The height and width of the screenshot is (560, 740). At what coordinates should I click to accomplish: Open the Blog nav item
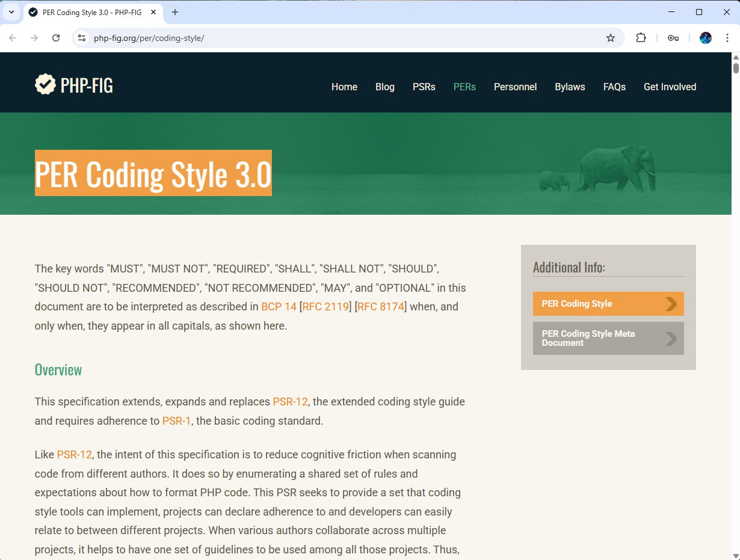385,87
